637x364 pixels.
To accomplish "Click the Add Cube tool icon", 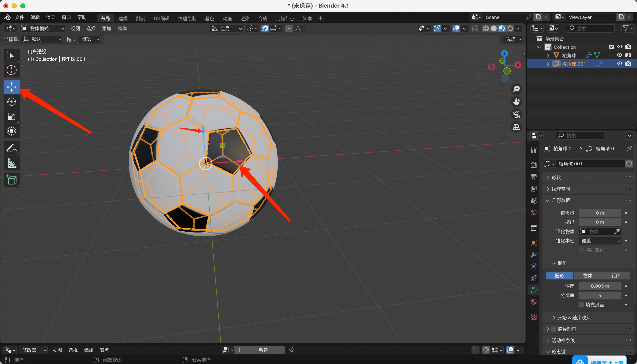I will pos(12,180).
